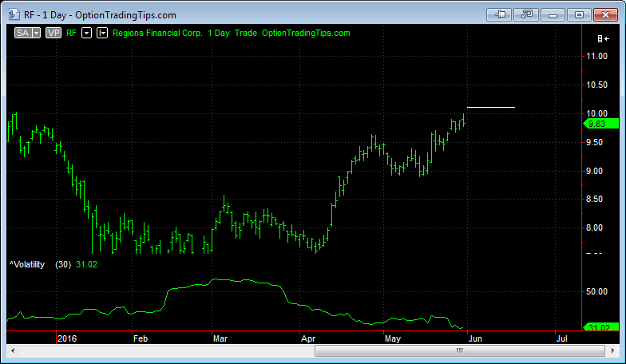
Task: Click the 31.02 volatility value text
Action: pyautogui.click(x=86, y=264)
